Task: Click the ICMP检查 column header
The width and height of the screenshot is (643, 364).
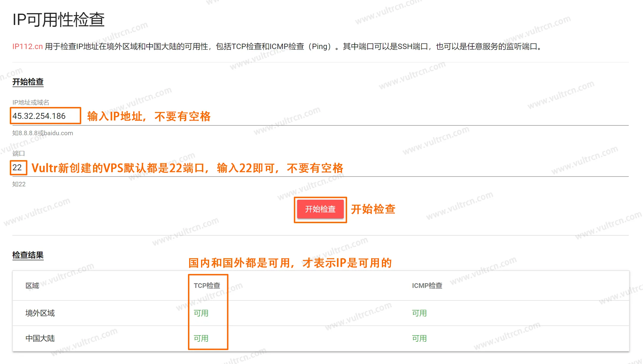Action: [x=427, y=286]
